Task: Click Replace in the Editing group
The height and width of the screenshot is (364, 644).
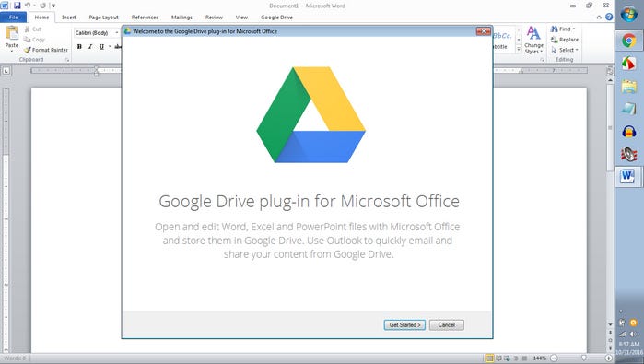Action: click(x=565, y=40)
